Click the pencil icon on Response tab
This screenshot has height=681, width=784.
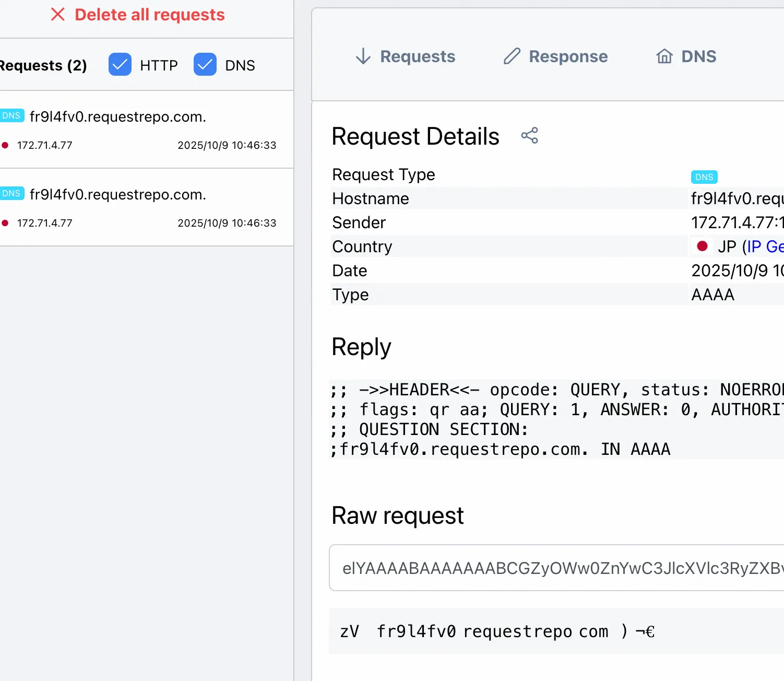coord(512,56)
